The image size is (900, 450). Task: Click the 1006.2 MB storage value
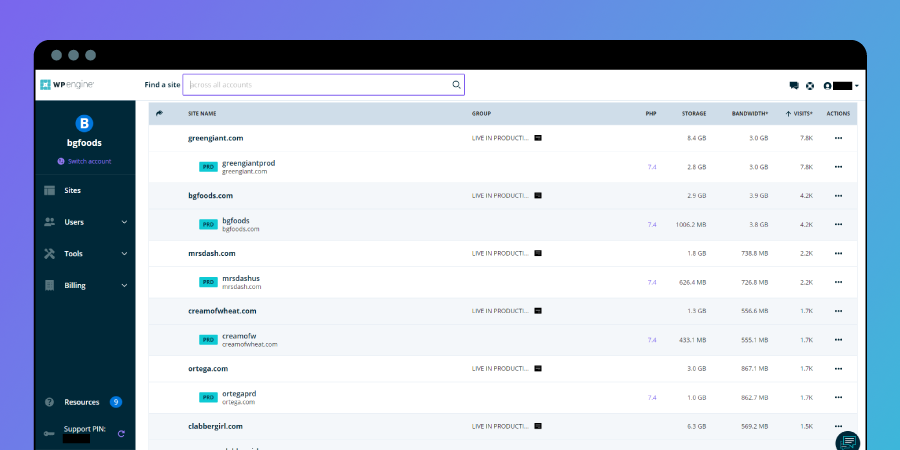pos(691,224)
